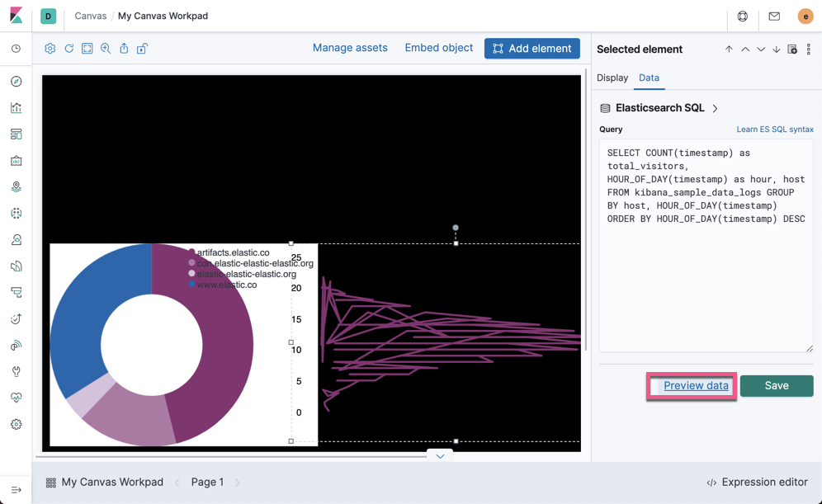Move selected element to front with up arrow
Image resolution: width=822 pixels, height=504 pixels.
[729, 49]
